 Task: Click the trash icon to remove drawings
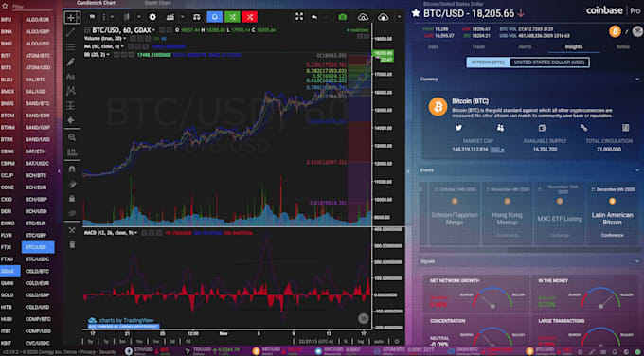(x=72, y=245)
